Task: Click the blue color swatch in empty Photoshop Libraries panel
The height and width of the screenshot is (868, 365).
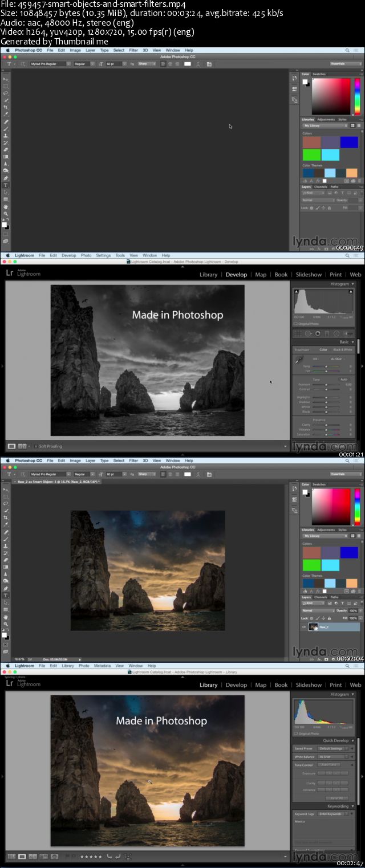Action: [349, 142]
